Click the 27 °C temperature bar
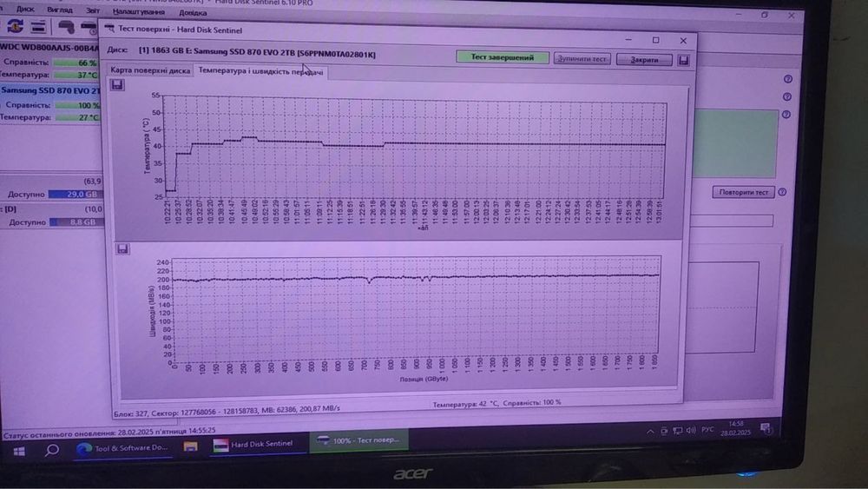This screenshot has width=868, height=489. (77, 117)
